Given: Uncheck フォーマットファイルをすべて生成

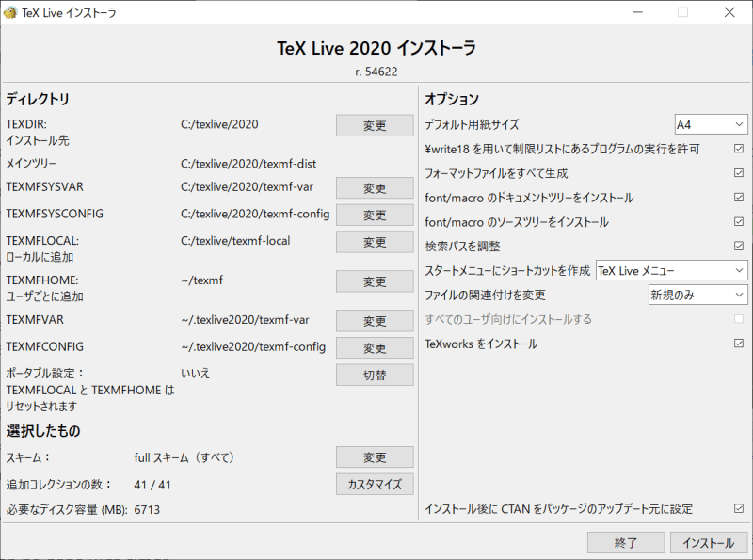Looking at the screenshot, I should coord(739,173).
